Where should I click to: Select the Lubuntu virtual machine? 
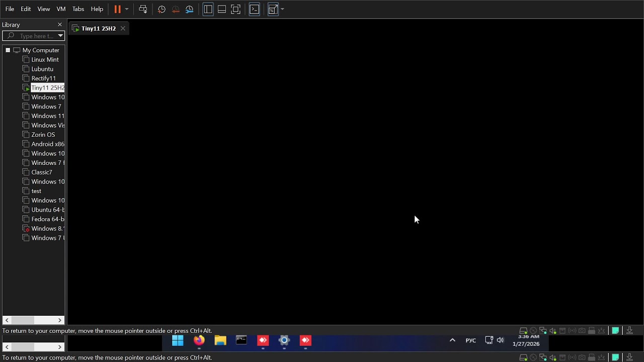(x=42, y=69)
